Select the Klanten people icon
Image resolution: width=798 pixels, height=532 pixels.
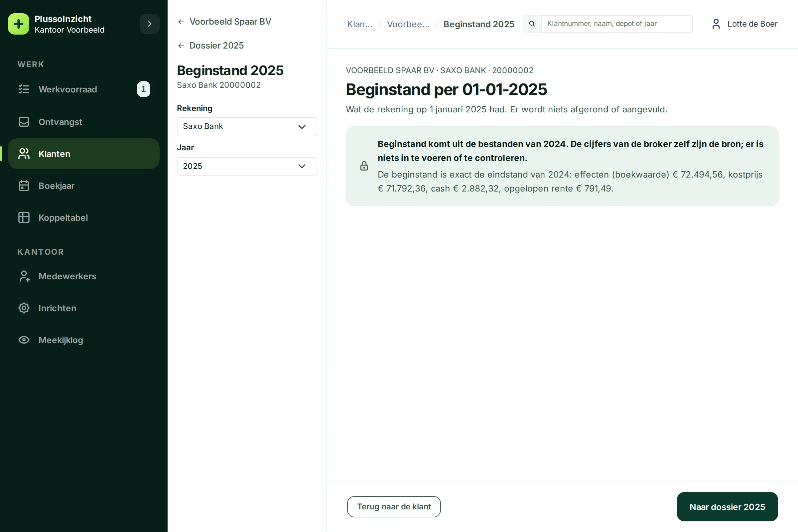(24, 154)
